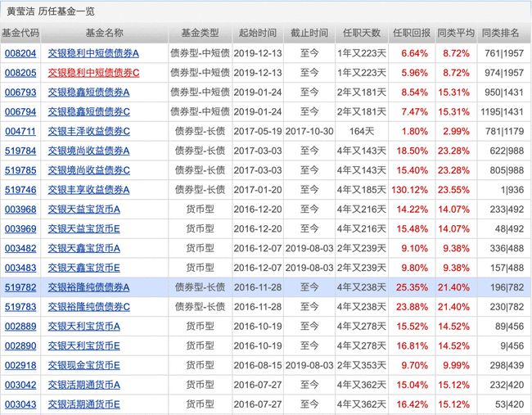Open fund code link 008204
The image size is (532, 415).
pyautogui.click(x=20, y=53)
